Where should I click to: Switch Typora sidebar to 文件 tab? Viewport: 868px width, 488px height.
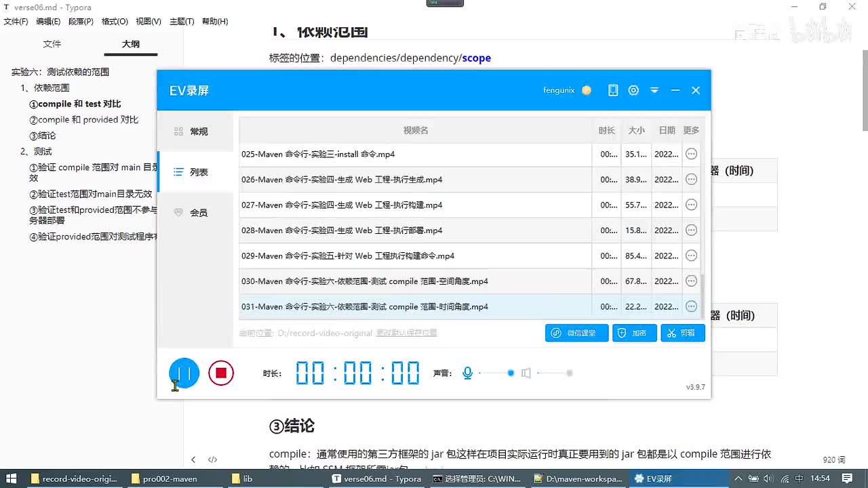(x=52, y=44)
